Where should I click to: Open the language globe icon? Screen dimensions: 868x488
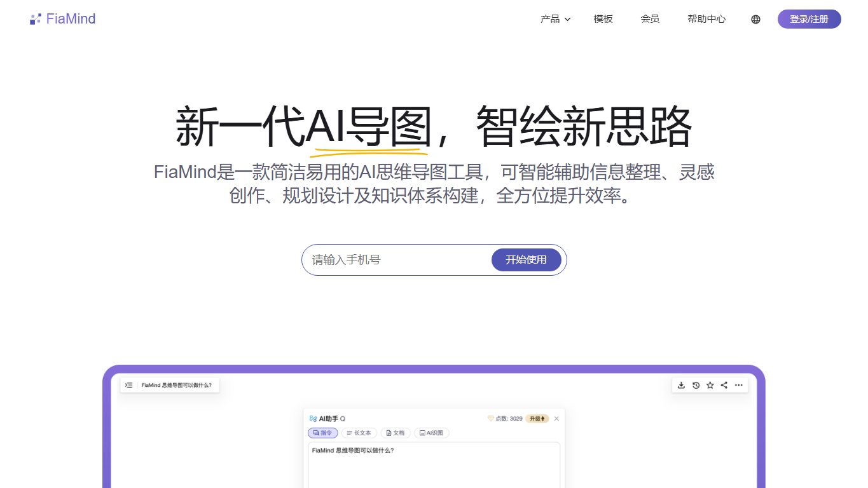click(755, 19)
